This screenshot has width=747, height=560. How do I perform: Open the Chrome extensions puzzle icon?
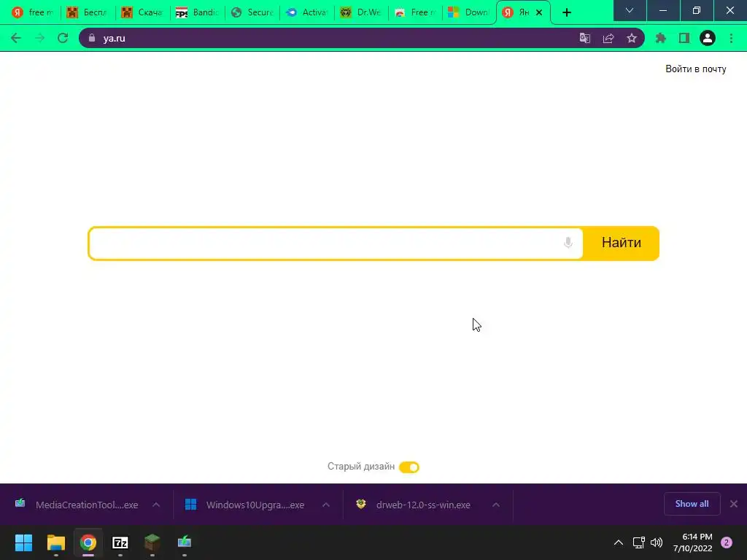[661, 38]
